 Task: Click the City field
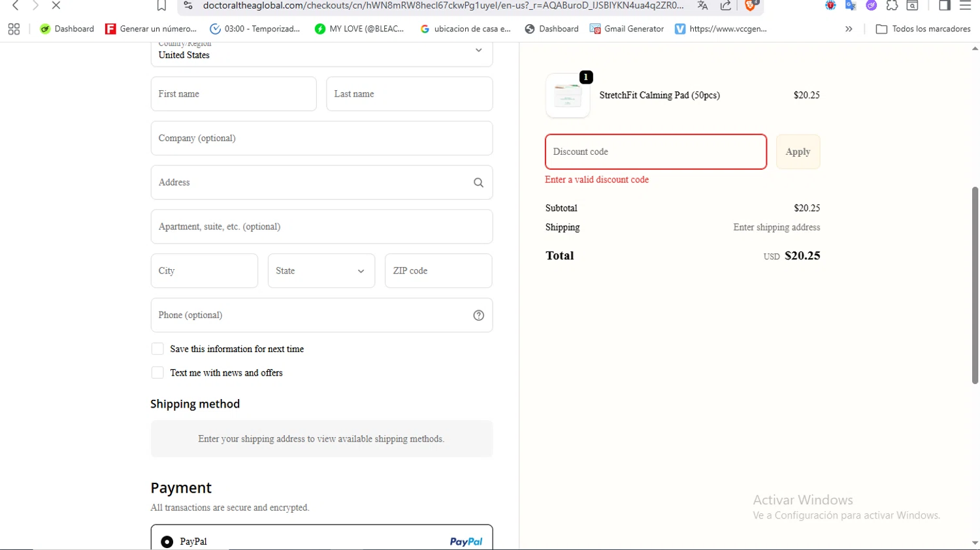(x=204, y=271)
